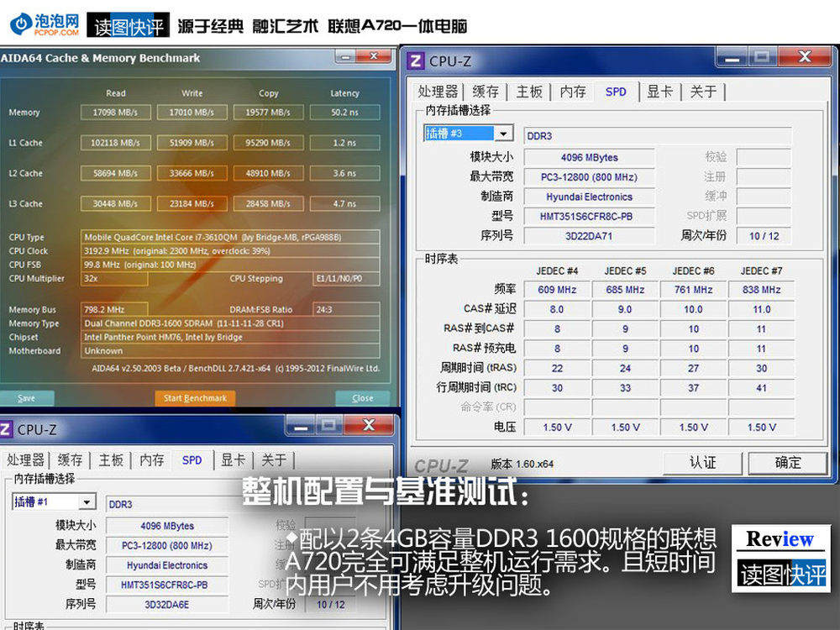Click the L1 Cache Write value 51909 MB/s
The image size is (840, 630).
[x=192, y=143]
